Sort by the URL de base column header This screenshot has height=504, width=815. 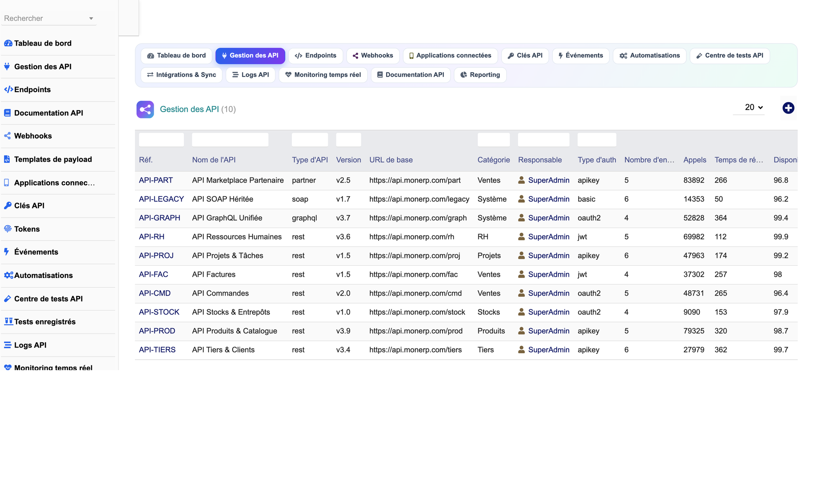[391, 160]
